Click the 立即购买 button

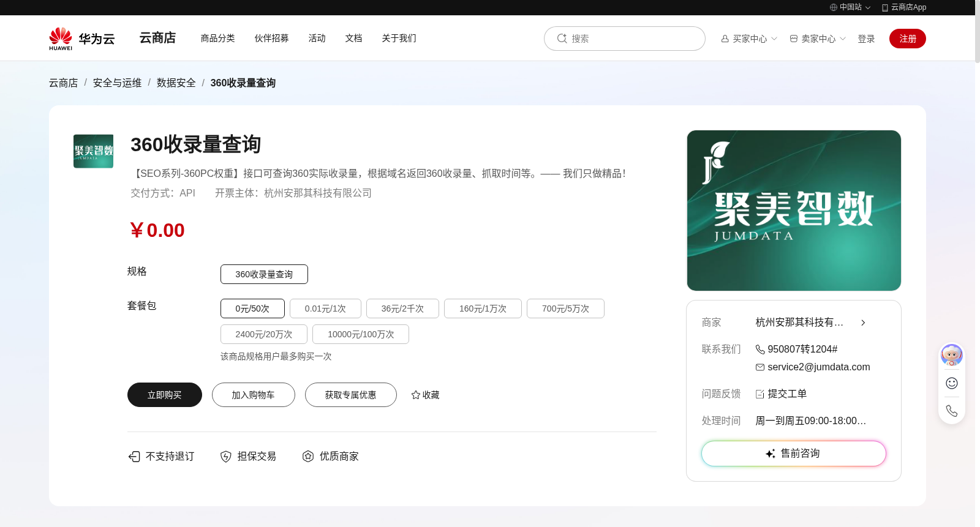[x=165, y=395]
